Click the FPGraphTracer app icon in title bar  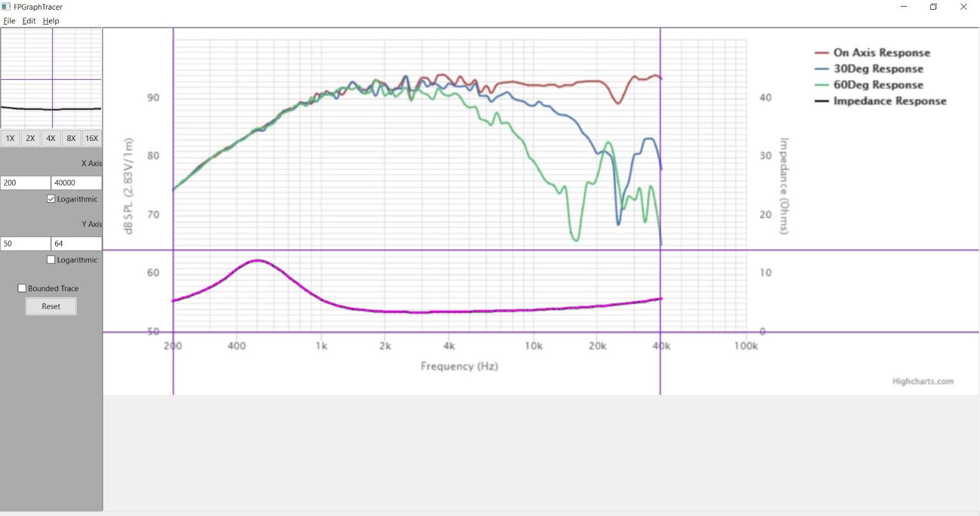[x=6, y=7]
